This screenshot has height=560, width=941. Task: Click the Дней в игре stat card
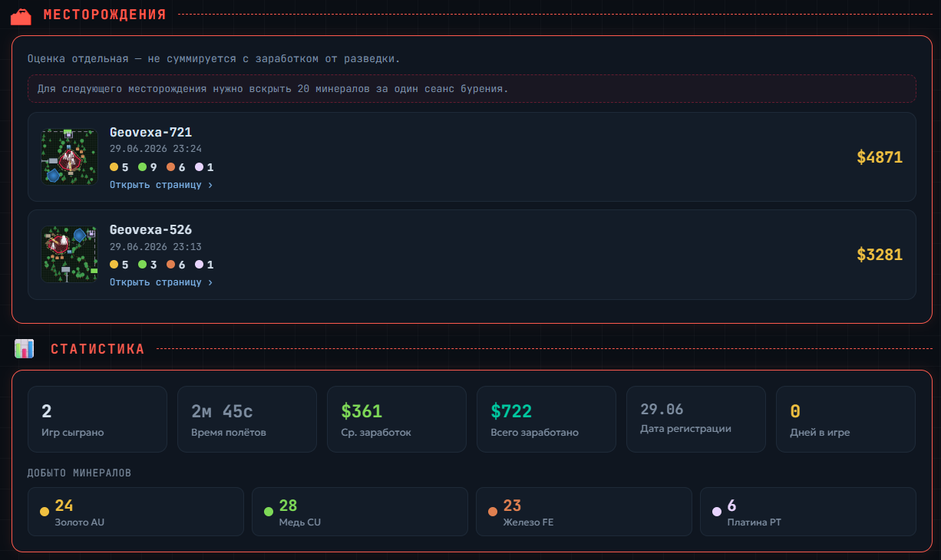pyautogui.click(x=846, y=419)
